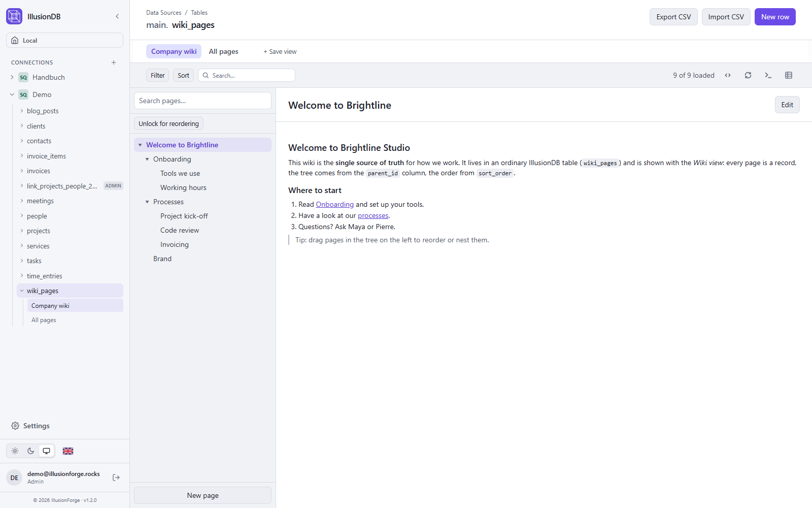
Task: Collapse the Processes wiki tree node
Action: [147, 202]
